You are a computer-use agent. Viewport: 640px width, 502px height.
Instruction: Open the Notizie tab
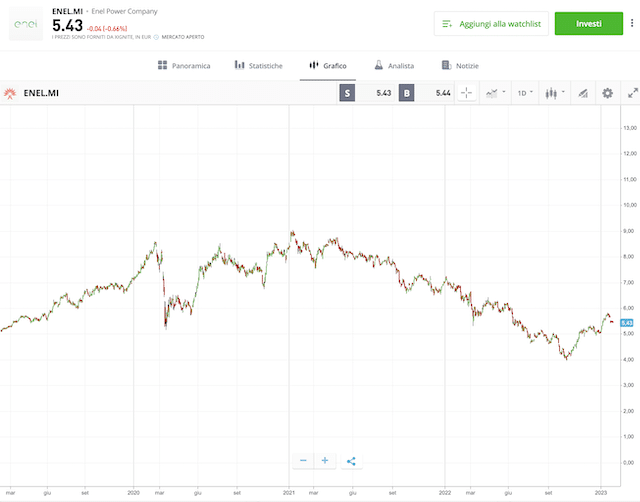[460, 66]
